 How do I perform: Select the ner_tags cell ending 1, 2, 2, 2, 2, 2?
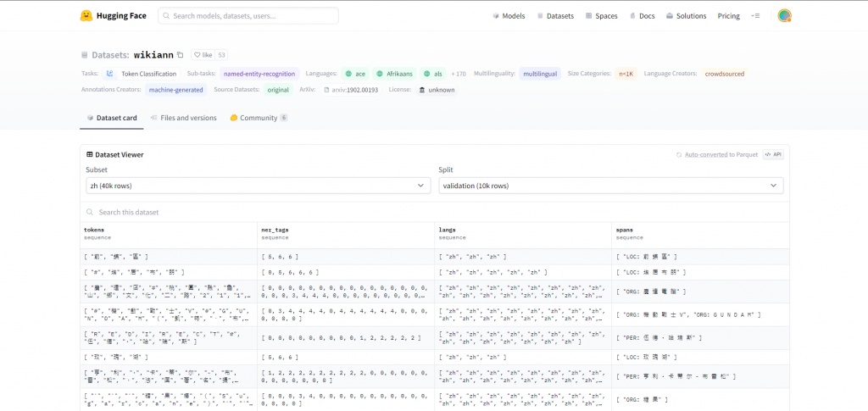(x=346, y=338)
